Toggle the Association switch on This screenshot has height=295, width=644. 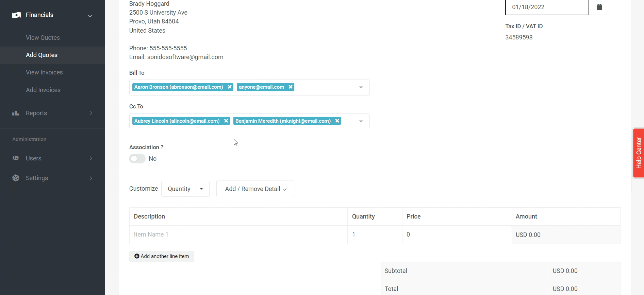click(x=137, y=159)
